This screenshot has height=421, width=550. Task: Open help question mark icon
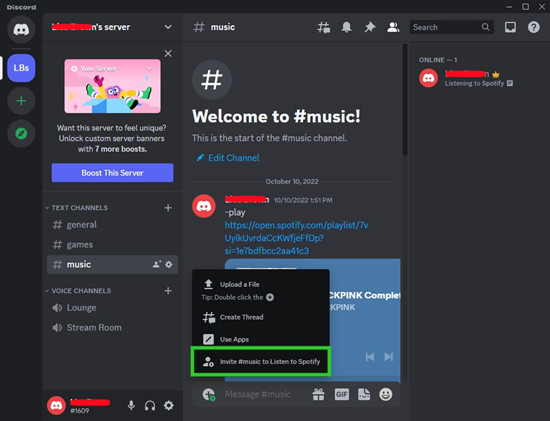(x=534, y=27)
